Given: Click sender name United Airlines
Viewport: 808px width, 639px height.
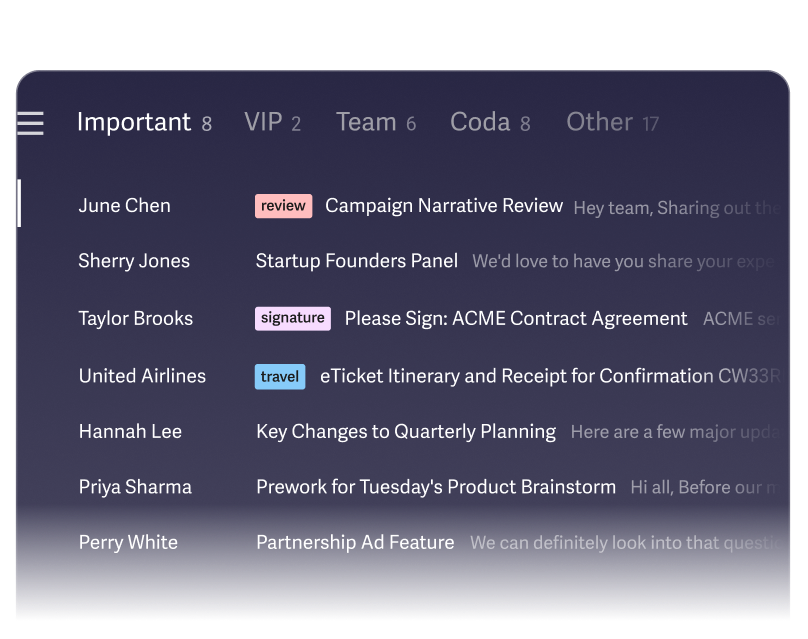Looking at the screenshot, I should pyautogui.click(x=142, y=377).
